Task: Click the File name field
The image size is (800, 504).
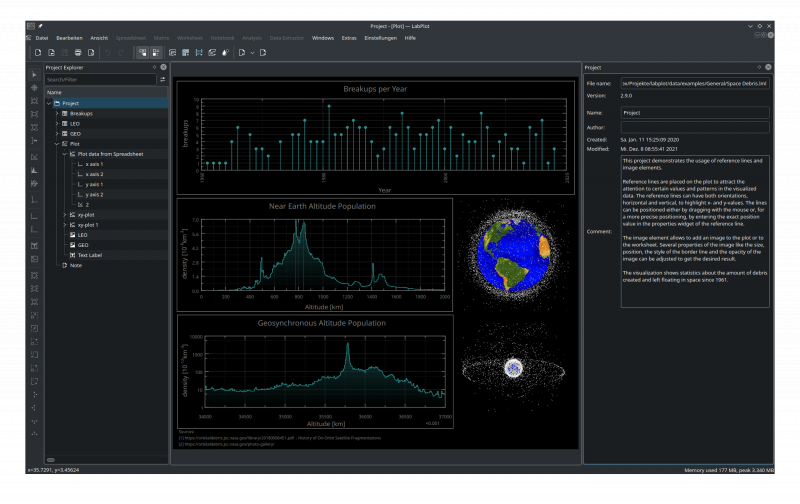Action: [x=695, y=83]
